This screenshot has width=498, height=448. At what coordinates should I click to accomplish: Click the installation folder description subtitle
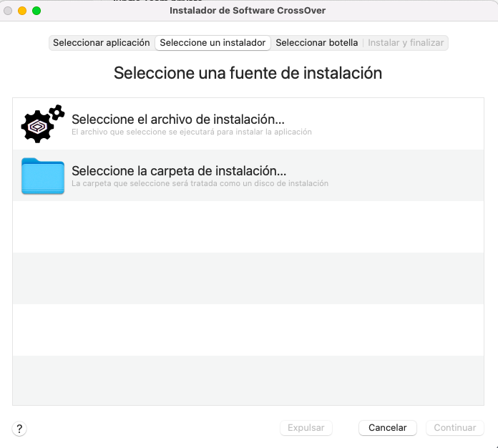[x=200, y=184]
